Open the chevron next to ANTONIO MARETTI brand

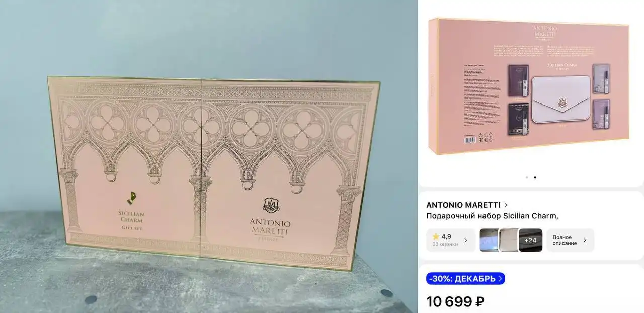click(x=506, y=205)
